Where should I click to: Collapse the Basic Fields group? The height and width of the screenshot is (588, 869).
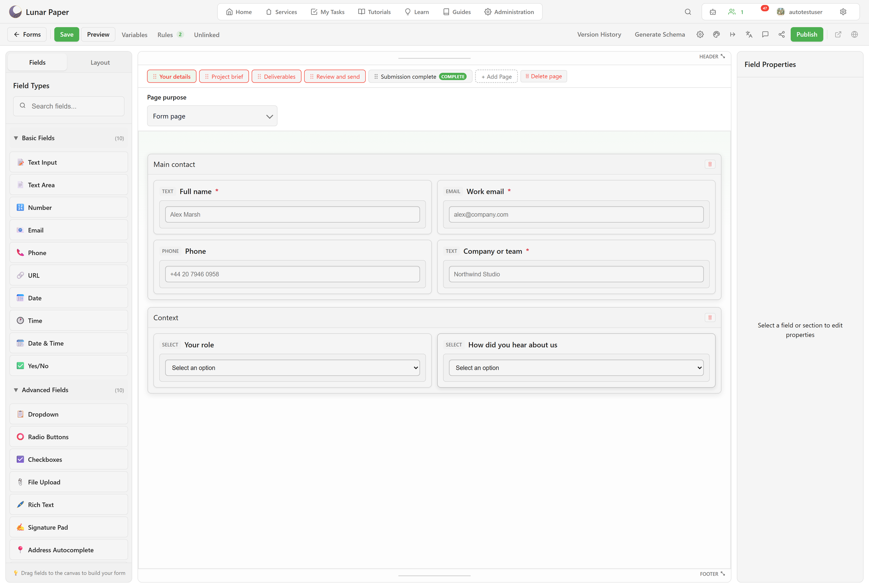(69, 138)
